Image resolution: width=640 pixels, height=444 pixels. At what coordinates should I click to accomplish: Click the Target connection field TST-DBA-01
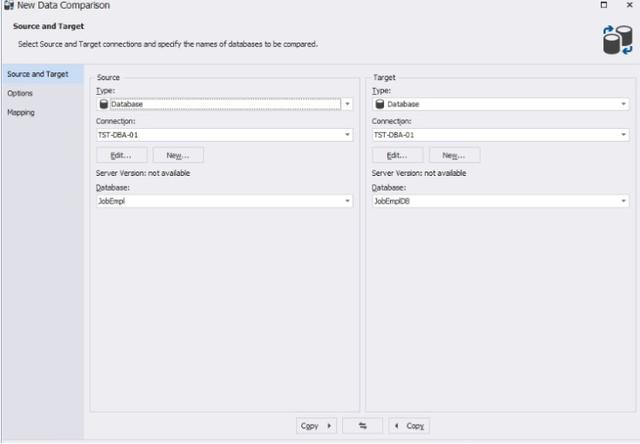tap(500, 135)
